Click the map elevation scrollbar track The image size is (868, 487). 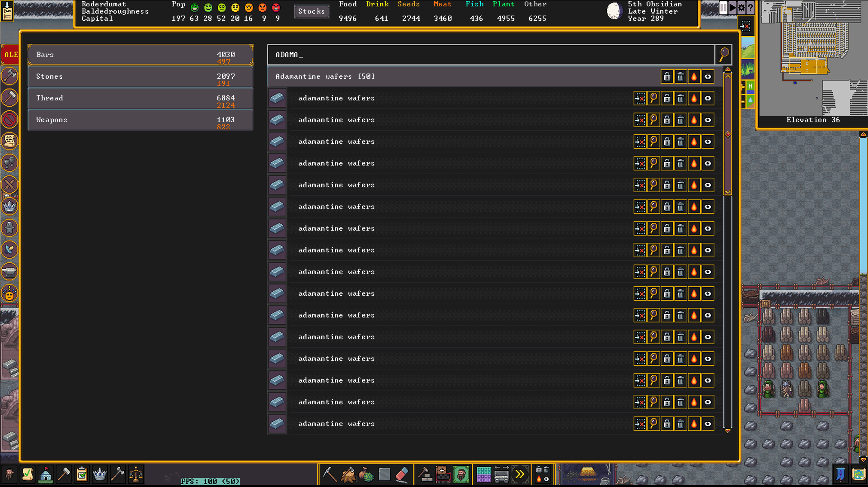click(863, 297)
